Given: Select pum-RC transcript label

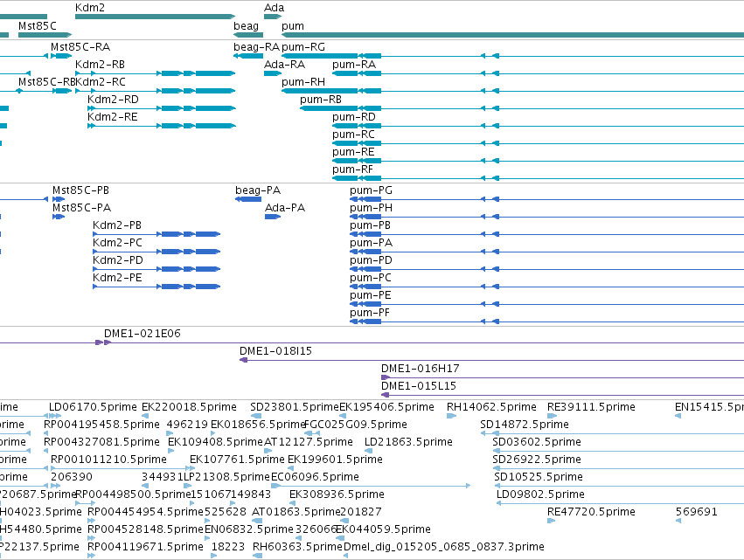Looking at the screenshot, I should point(353,135).
